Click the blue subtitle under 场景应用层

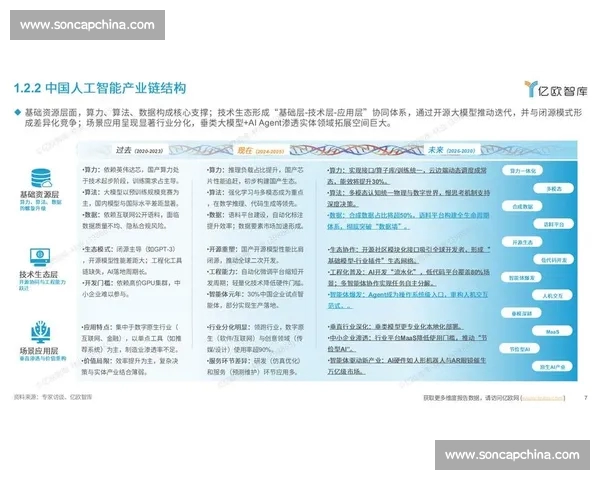pos(42,359)
